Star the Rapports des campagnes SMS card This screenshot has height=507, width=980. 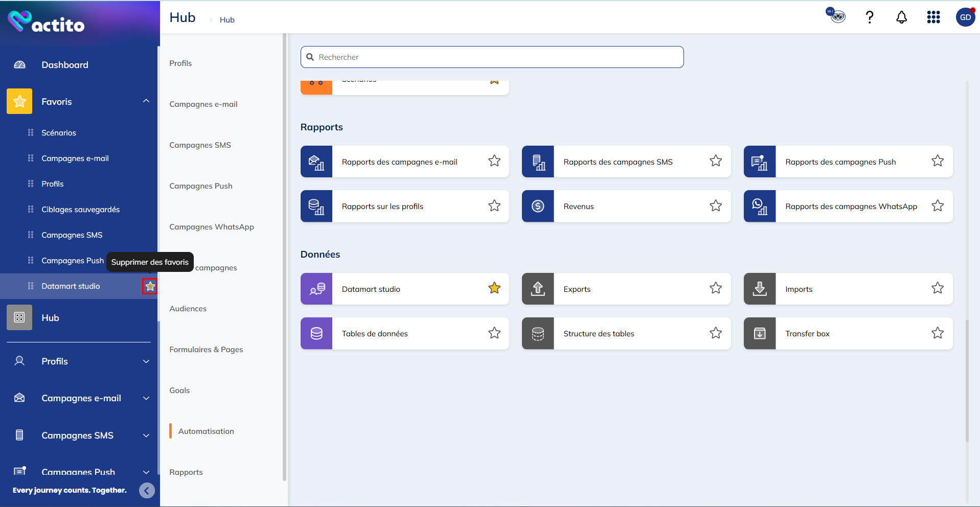[715, 161]
